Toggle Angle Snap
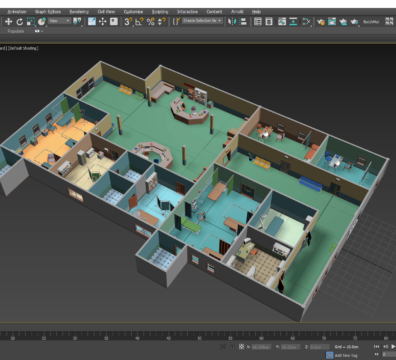Viewport: 396px width, 360px height. click(139, 22)
